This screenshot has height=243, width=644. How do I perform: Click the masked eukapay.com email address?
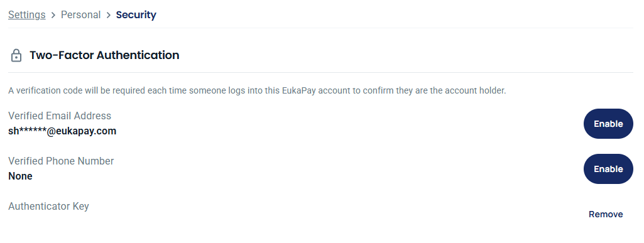pos(62,131)
